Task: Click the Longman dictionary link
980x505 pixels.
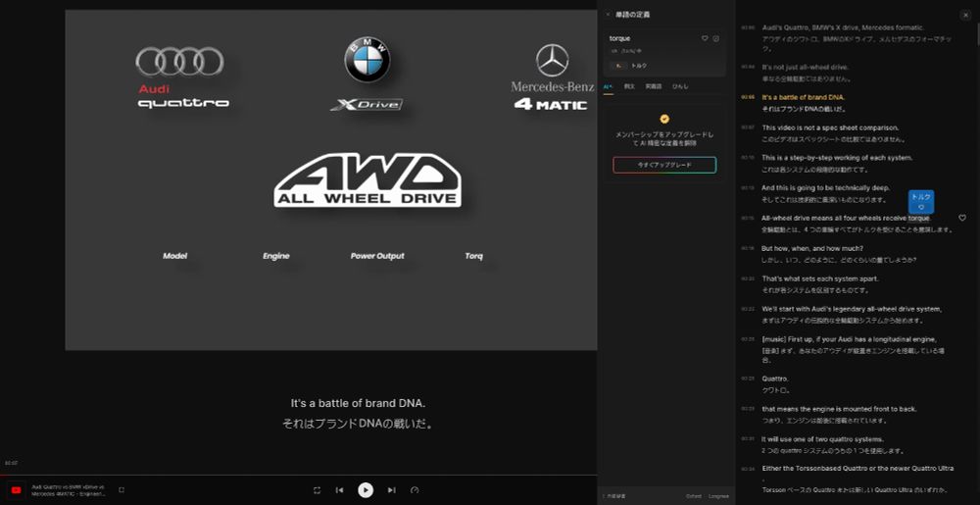Action: click(718, 496)
